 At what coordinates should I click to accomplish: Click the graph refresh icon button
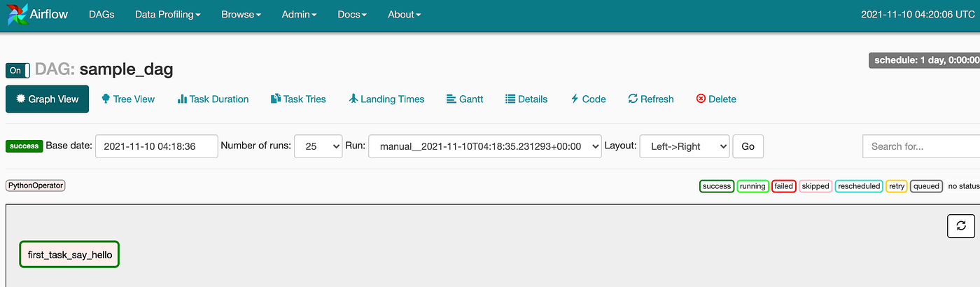coord(960,225)
